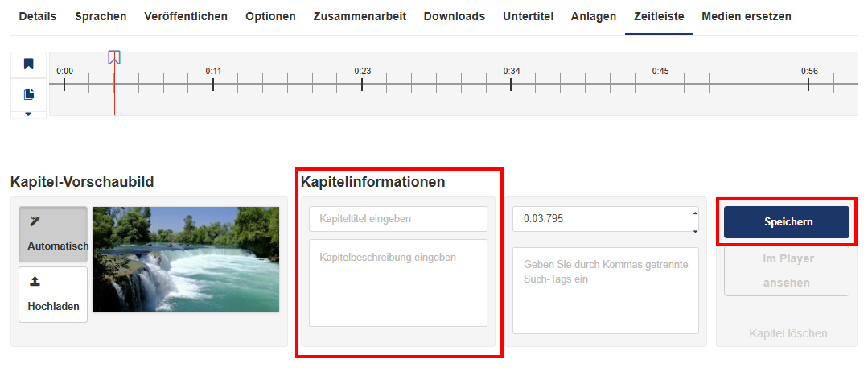The image size is (868, 380).
Task: Click Im Player ansehen button
Action: click(x=787, y=271)
